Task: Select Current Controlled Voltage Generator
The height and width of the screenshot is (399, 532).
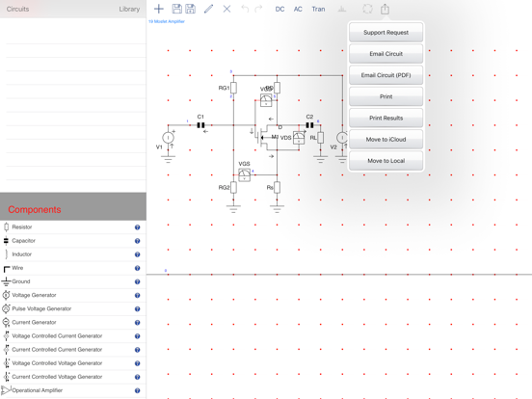Action: click(73, 377)
